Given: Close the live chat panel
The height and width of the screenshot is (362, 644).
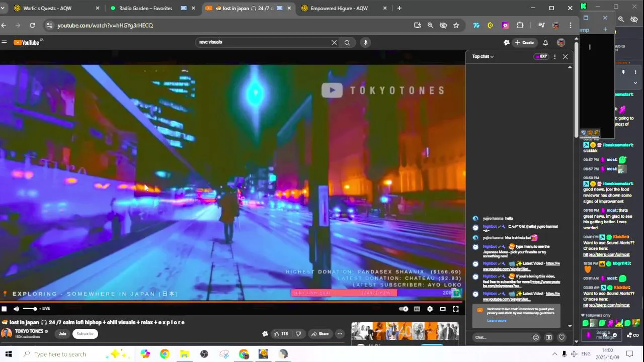Looking at the screenshot, I should click(565, 57).
